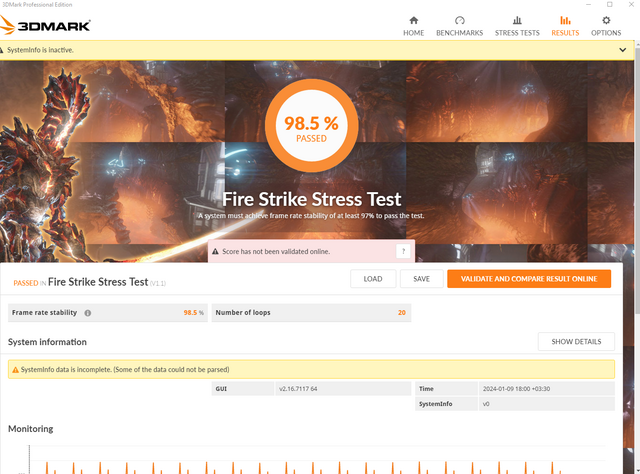
Task: Click the 3DMark logo
Action: point(45,26)
